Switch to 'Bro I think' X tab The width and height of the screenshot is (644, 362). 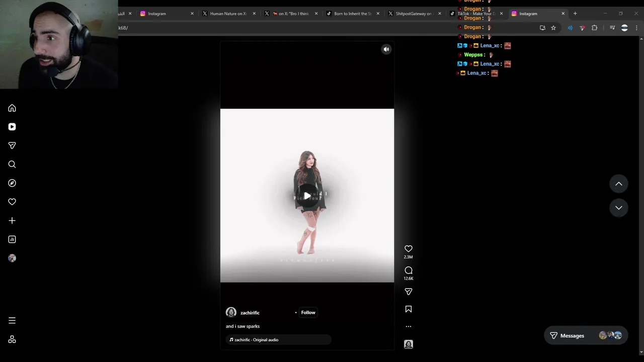click(x=291, y=14)
